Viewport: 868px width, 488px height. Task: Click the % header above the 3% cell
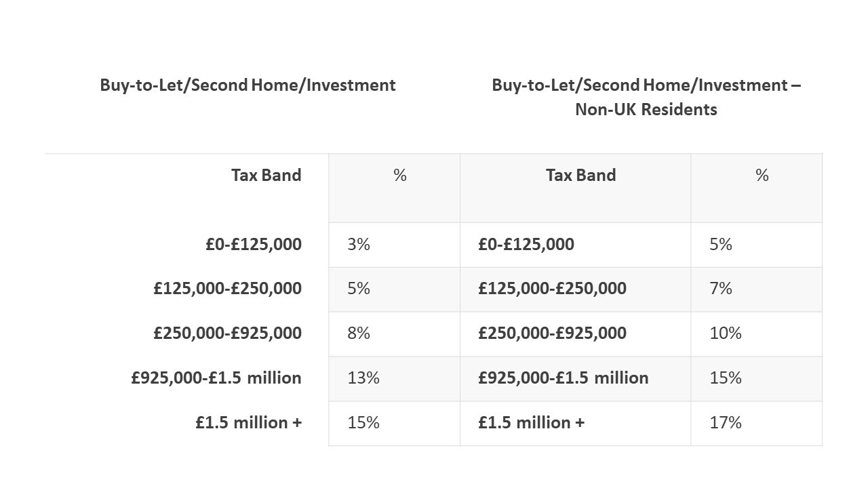[400, 176]
